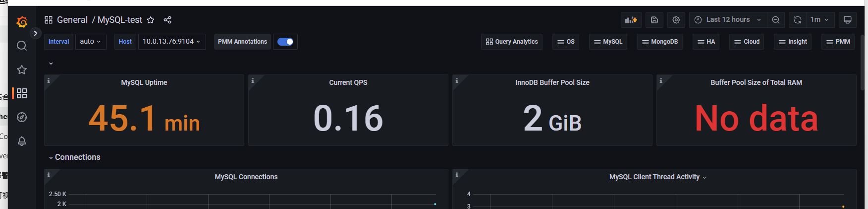Click the 0.16 QPS value
The width and height of the screenshot is (868, 209).
348,119
